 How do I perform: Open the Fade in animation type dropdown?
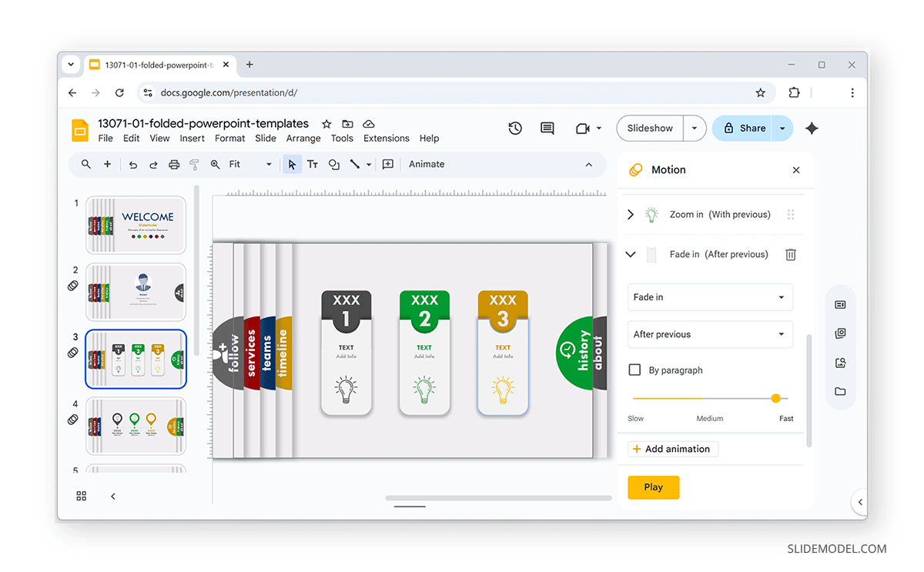pos(709,297)
